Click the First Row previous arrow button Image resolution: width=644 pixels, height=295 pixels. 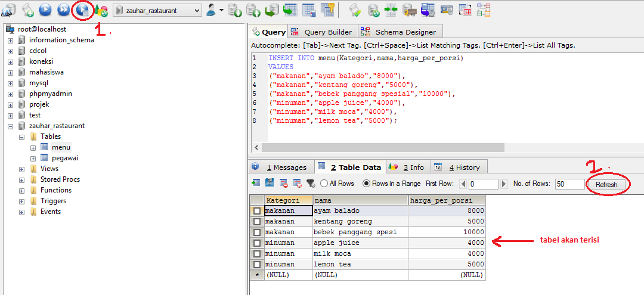pos(463,184)
